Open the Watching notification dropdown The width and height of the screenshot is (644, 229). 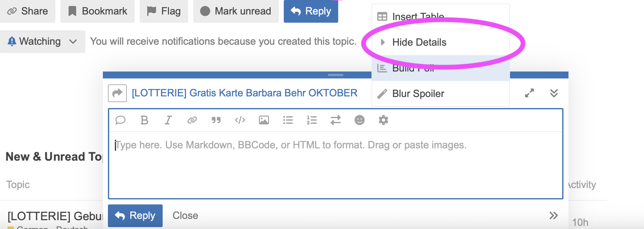pyautogui.click(x=42, y=42)
